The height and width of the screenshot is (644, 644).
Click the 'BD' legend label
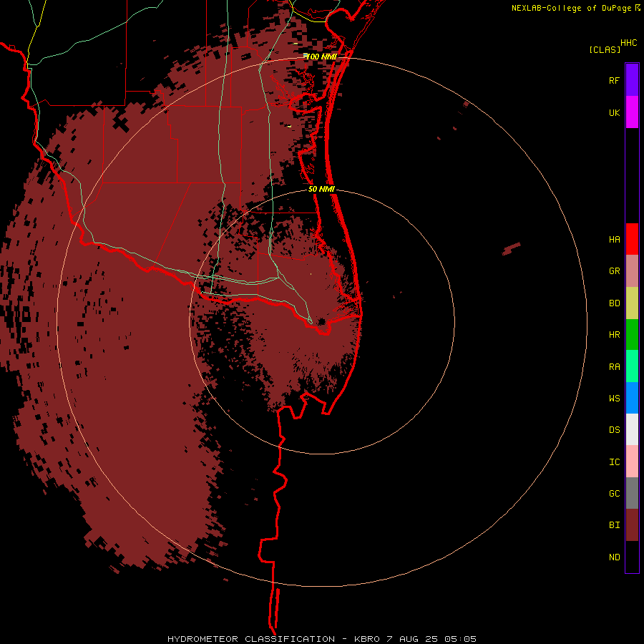(615, 303)
